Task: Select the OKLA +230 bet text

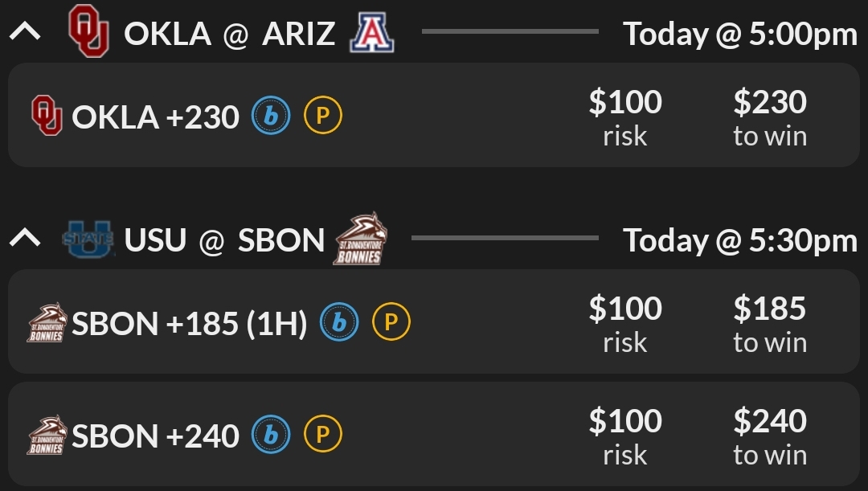Action: 155,117
